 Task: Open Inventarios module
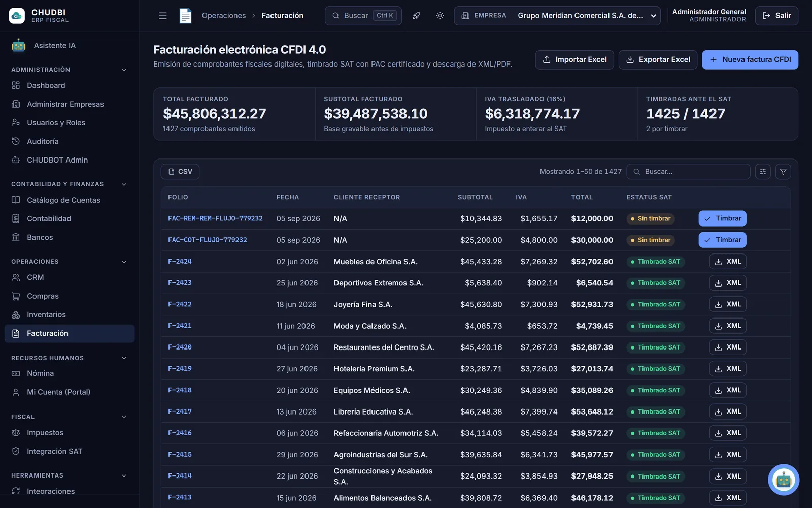click(70, 315)
